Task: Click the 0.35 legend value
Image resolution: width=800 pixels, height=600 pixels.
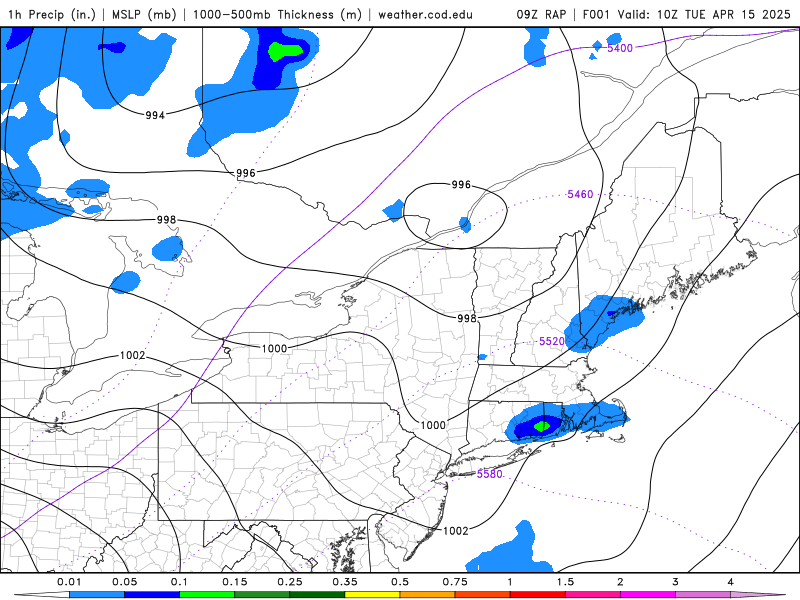Action: click(345, 582)
